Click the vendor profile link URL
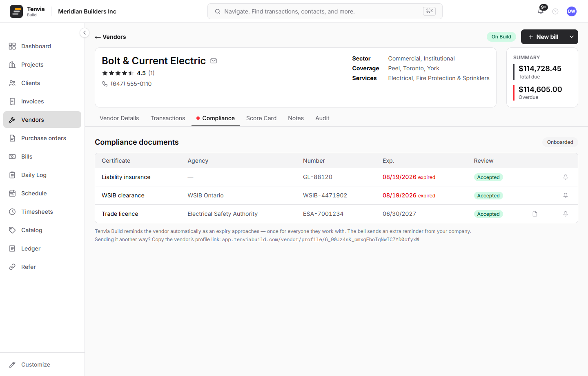 (321, 239)
